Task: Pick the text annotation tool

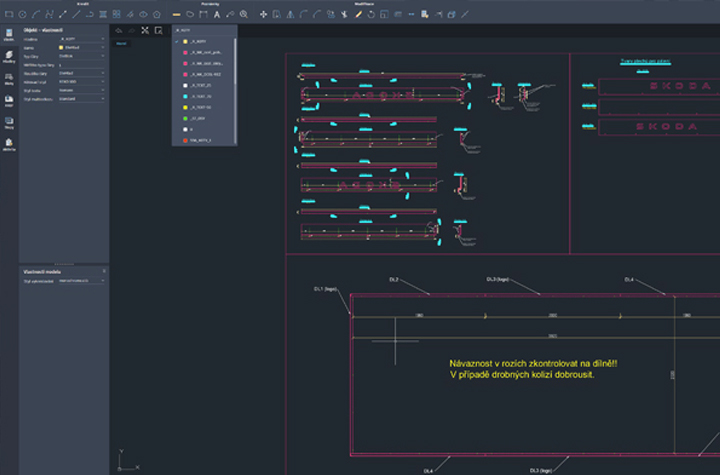Action: (x=218, y=15)
